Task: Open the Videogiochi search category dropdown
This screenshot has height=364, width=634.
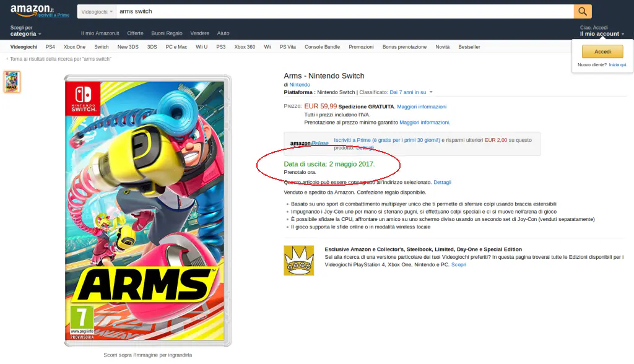Action: pyautogui.click(x=97, y=12)
